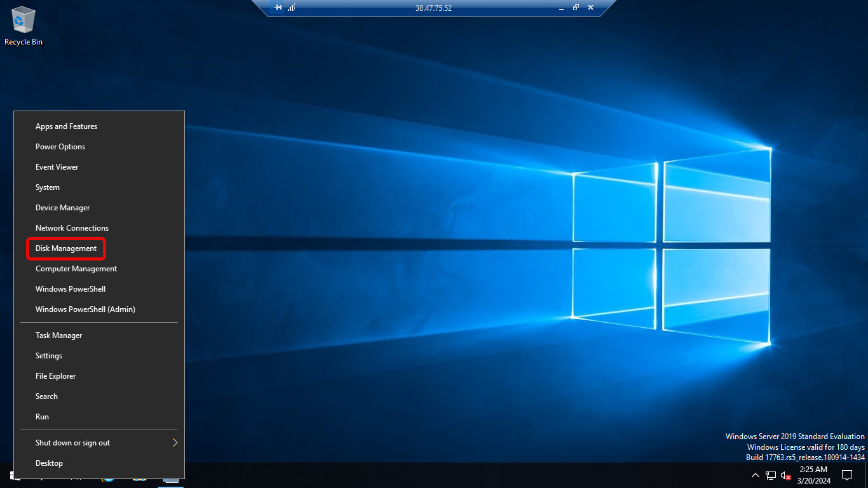Open Computer Management from the menu
868x488 pixels.
pyautogui.click(x=76, y=268)
